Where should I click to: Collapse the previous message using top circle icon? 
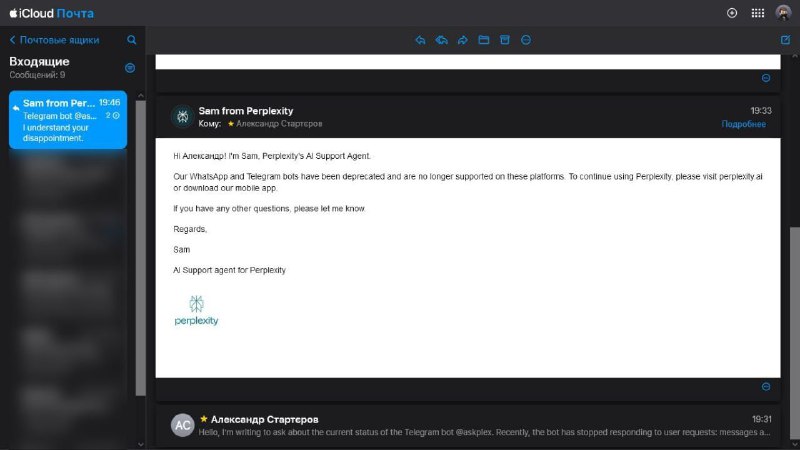tap(766, 78)
